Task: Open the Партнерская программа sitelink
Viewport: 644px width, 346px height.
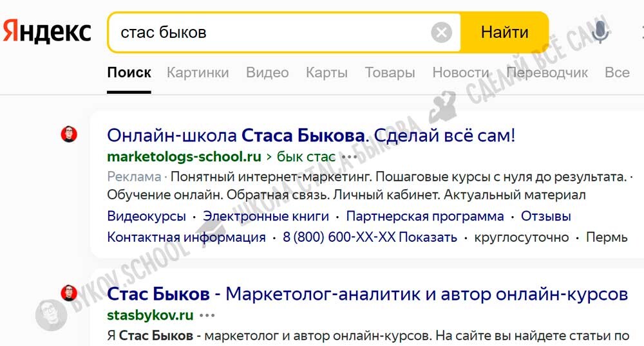Action: [424, 216]
